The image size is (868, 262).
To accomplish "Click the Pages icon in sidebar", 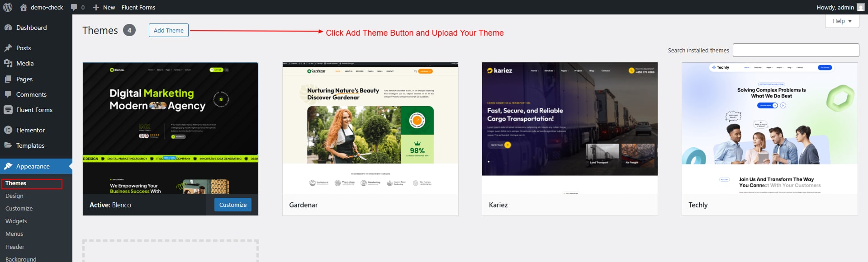I will 8,79.
